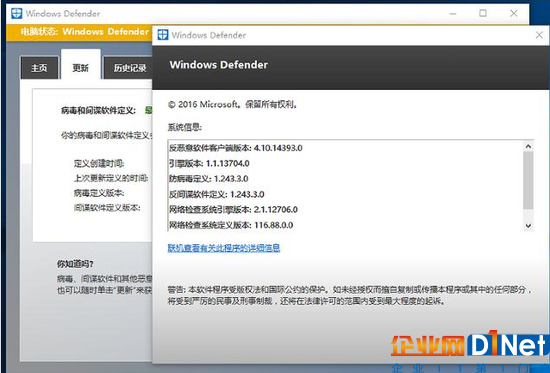Click the 病毒定义版本 label
550x373 pixels.
tap(99, 193)
